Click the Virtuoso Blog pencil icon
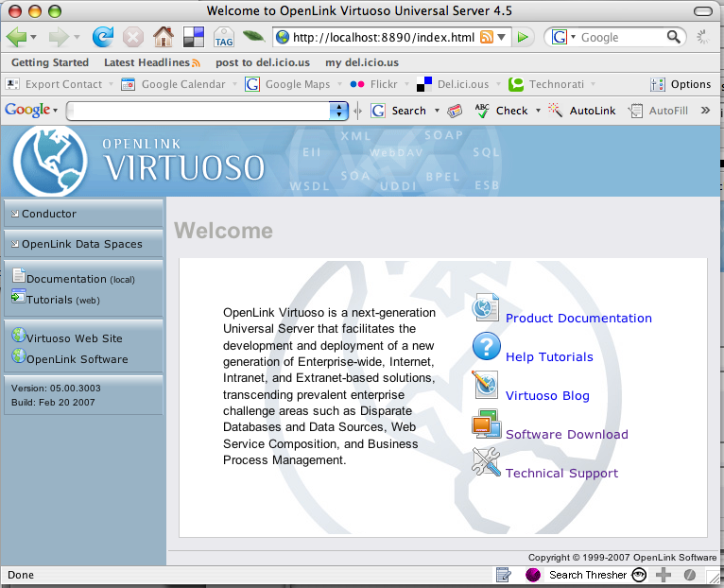724x588 pixels. [x=485, y=385]
